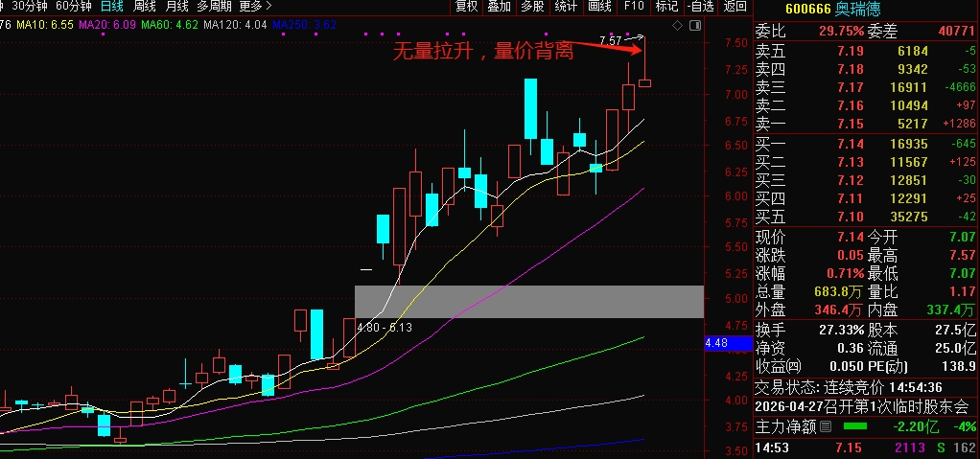
Task: Click the 委差 40771 value
Action: click(x=956, y=32)
